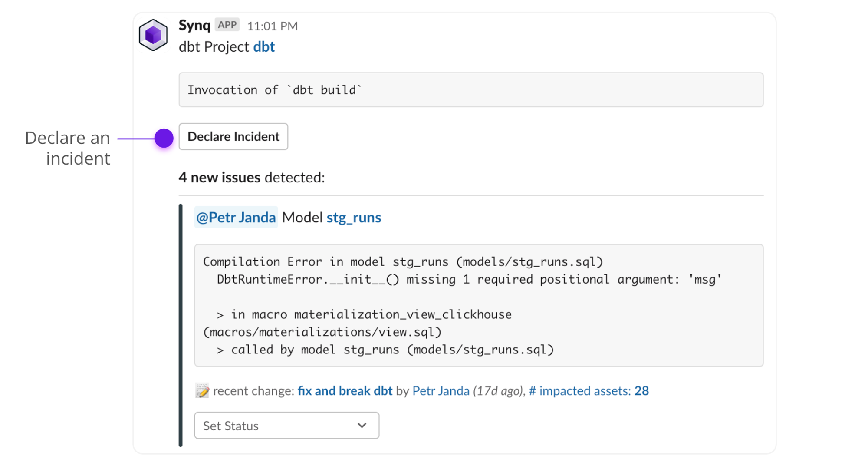
Task: Click the Set Status chevron arrow
Action: (362, 426)
